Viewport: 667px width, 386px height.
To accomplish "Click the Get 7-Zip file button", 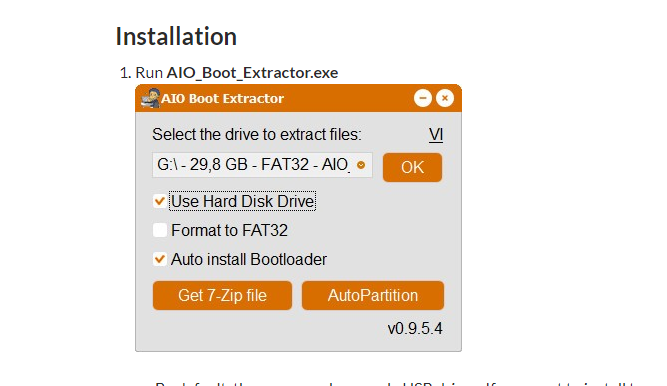I will 222,295.
